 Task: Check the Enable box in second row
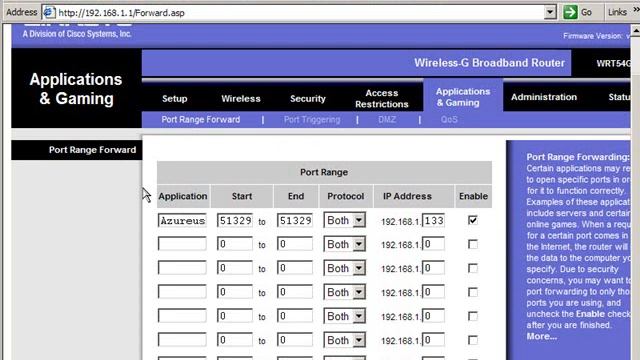(x=473, y=244)
